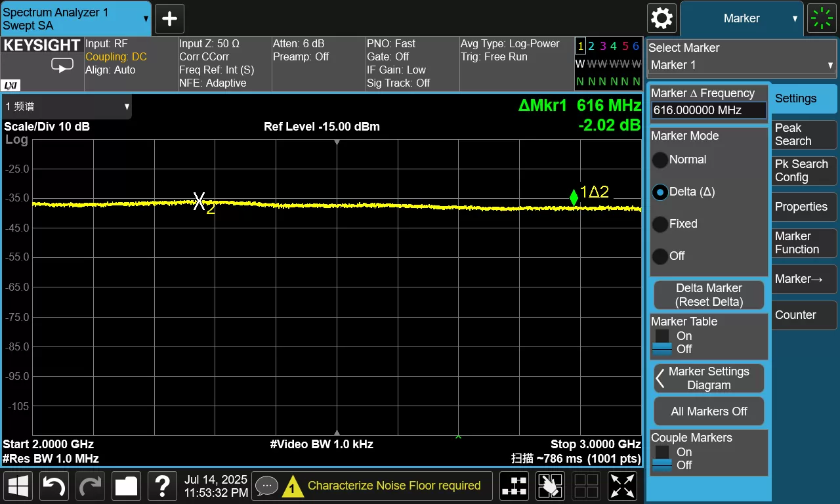
Task: Click the All Markers Off button
Action: pyautogui.click(x=709, y=411)
